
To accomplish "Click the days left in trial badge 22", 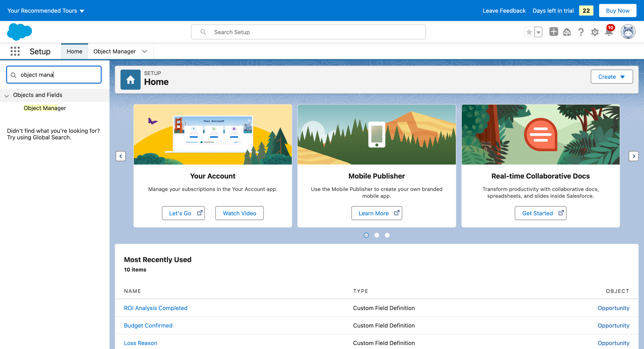I will pyautogui.click(x=586, y=11).
